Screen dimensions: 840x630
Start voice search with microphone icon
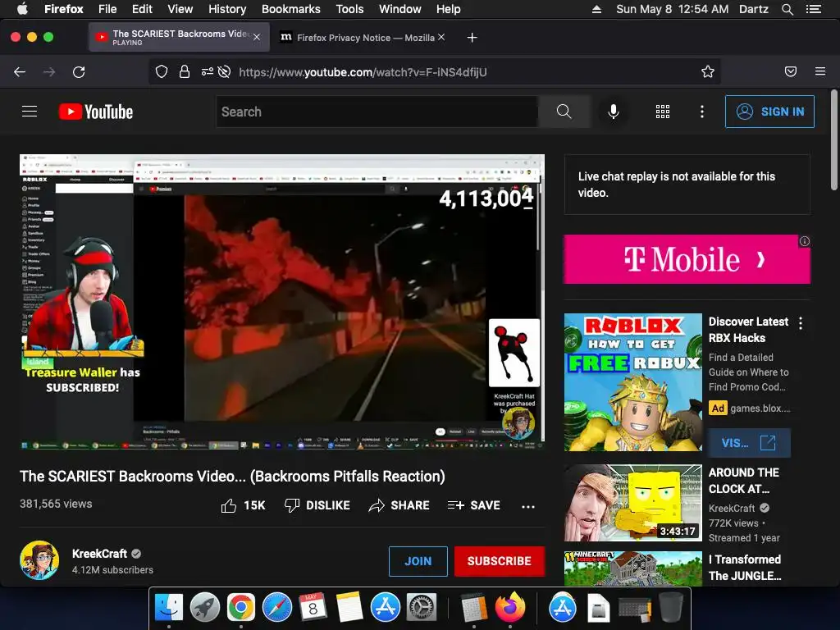click(x=614, y=112)
